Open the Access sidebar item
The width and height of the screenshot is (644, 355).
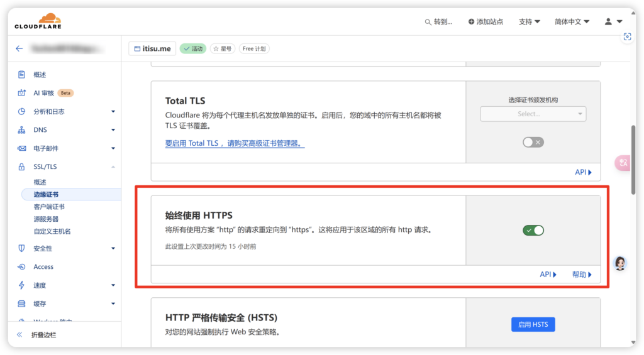[43, 267]
